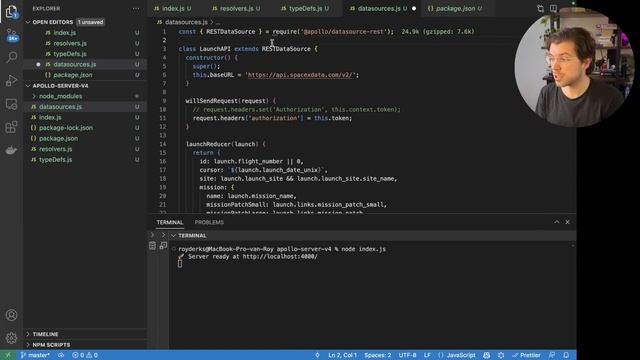Close the bottom panel with X

tap(567, 222)
